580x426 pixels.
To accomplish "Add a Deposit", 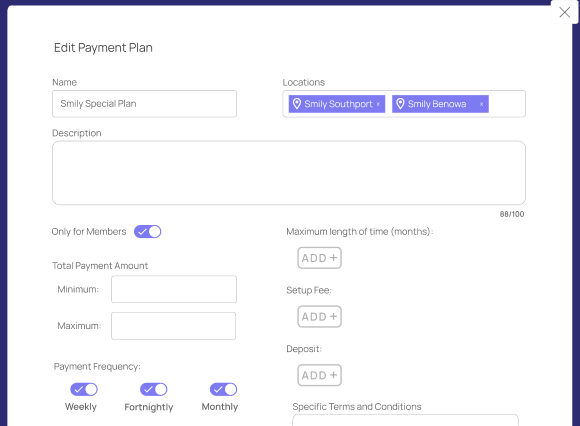I will click(319, 375).
